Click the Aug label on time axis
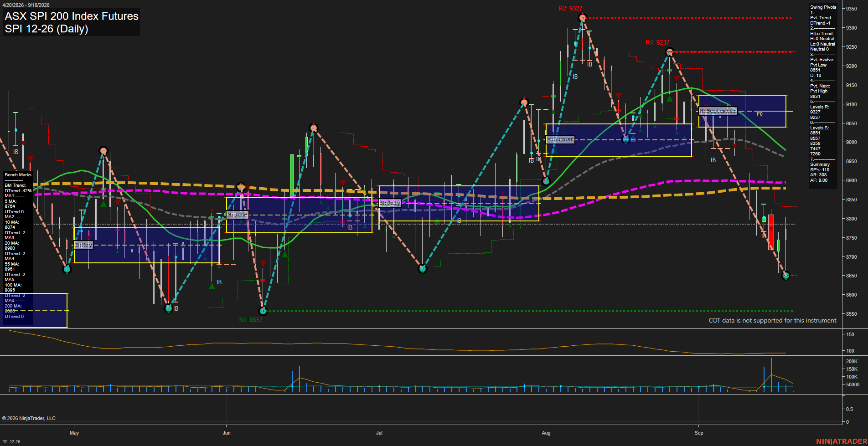868x446 pixels. [546, 433]
